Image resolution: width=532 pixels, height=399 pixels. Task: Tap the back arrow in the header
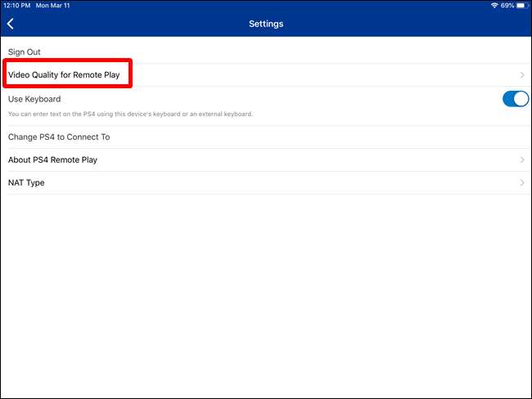[x=10, y=25]
